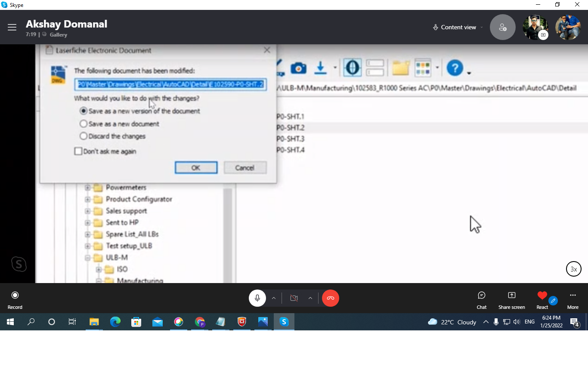
Task: Close the Laserfiche Electronic Document dialog
Action: [267, 50]
